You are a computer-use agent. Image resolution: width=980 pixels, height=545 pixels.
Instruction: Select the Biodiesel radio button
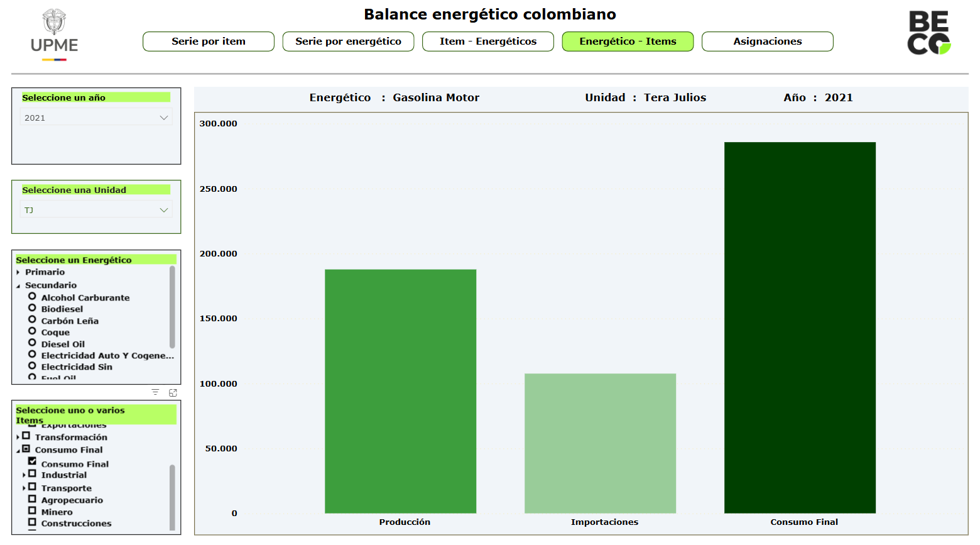pyautogui.click(x=32, y=308)
